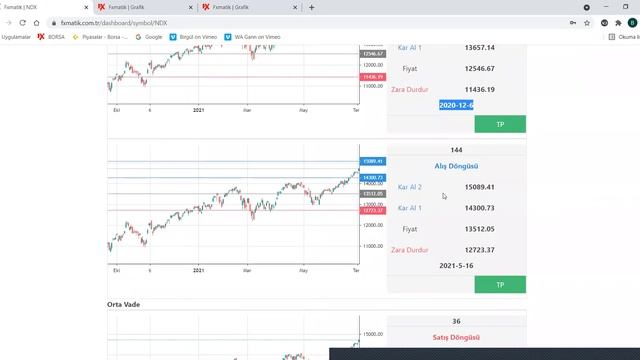Click the TP button under date 2021-5-16
The height and width of the screenshot is (360, 640).
[500, 284]
